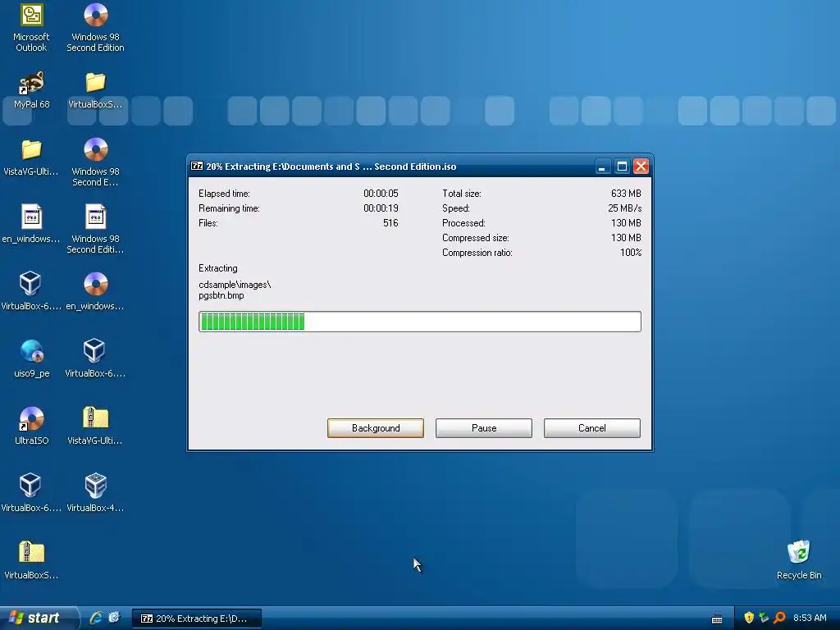The image size is (840, 630).
Task: Open the Start menu
Action: pyautogui.click(x=38, y=618)
